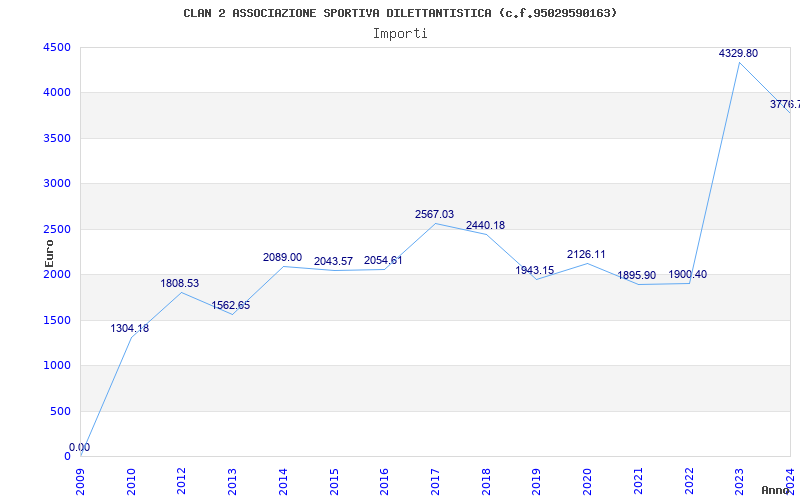This screenshot has height=500, width=800.
Task: Click the 2009 year tick label
Action: pos(80,482)
